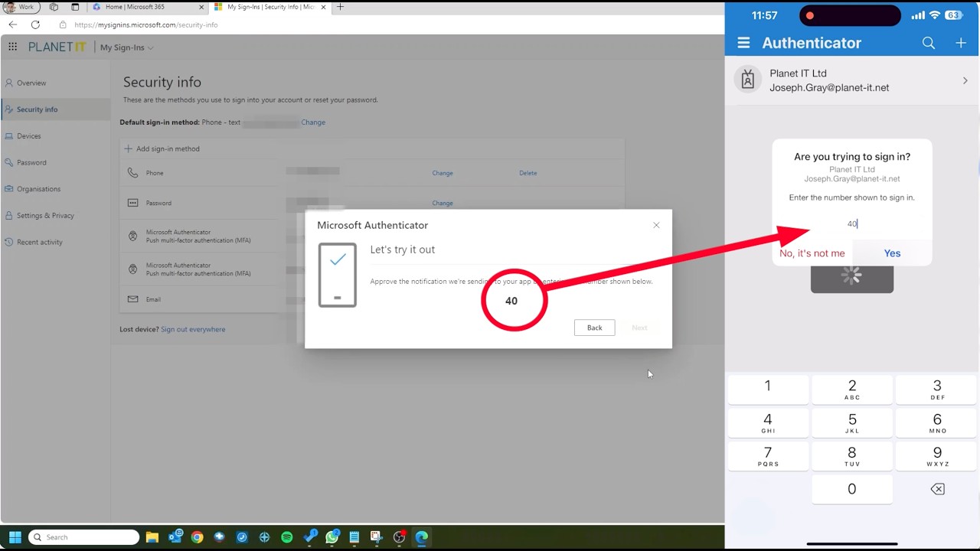Tap the Authenticator search magnifier icon
Viewport: 980px width, 551px height.
[929, 44]
